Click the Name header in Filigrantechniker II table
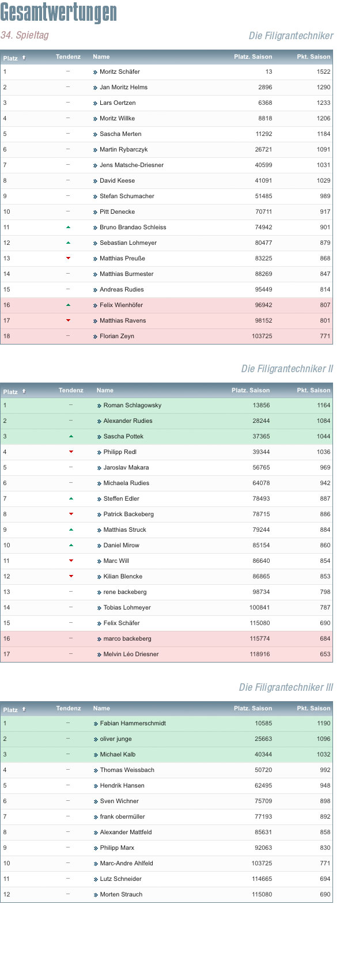The height and width of the screenshot is (980, 344). [x=105, y=391]
